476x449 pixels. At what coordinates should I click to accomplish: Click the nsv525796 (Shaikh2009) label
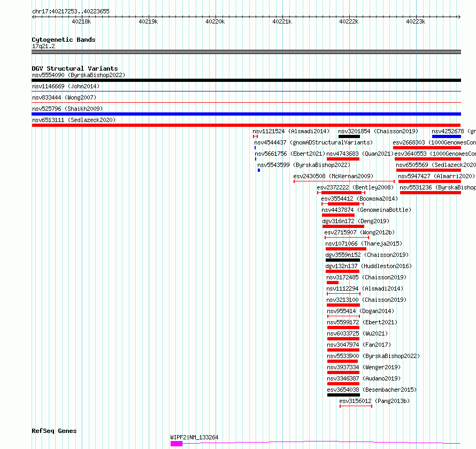(x=67, y=109)
